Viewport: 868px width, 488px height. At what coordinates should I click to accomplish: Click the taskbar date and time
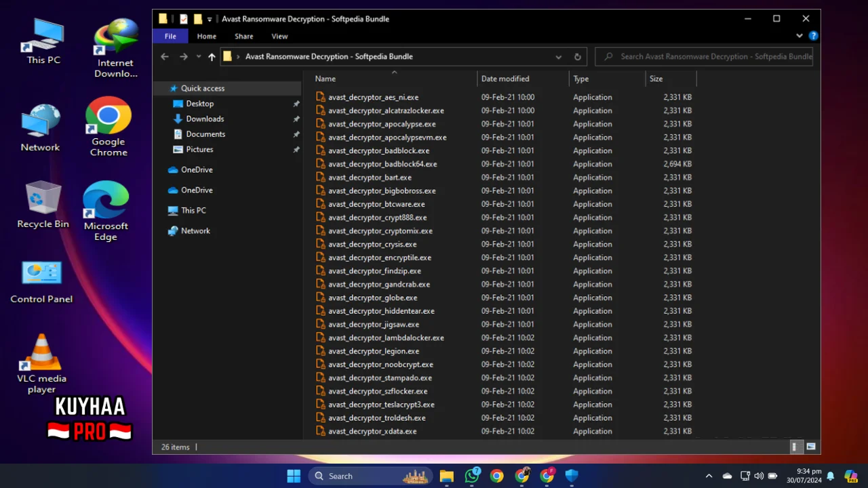click(804, 476)
